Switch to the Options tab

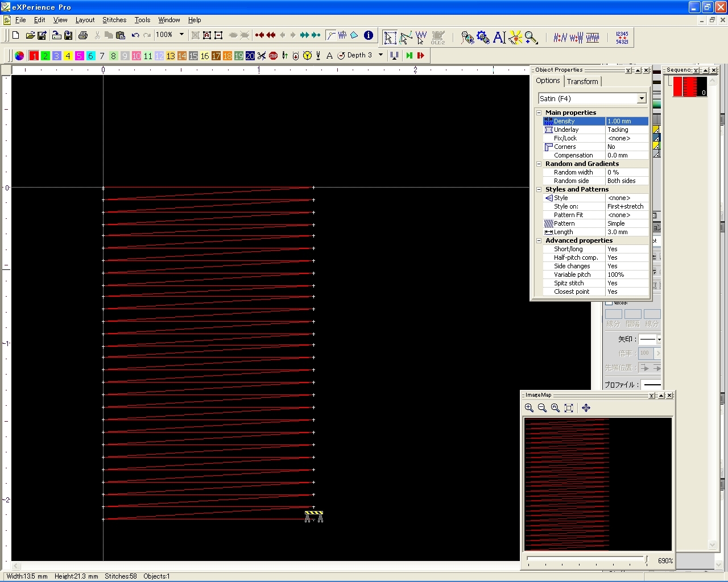[548, 81]
